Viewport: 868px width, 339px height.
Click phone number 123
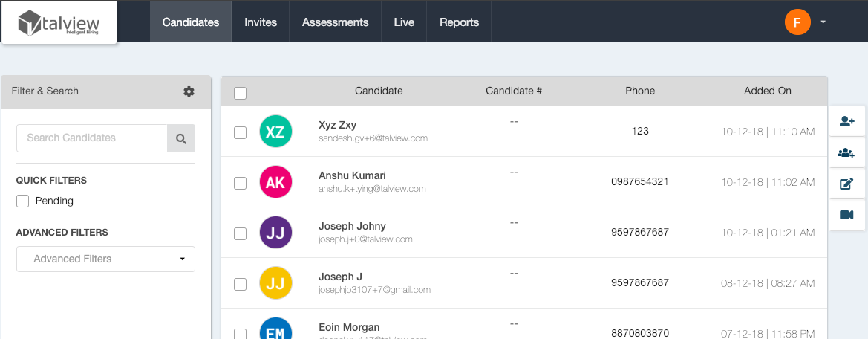[640, 132]
